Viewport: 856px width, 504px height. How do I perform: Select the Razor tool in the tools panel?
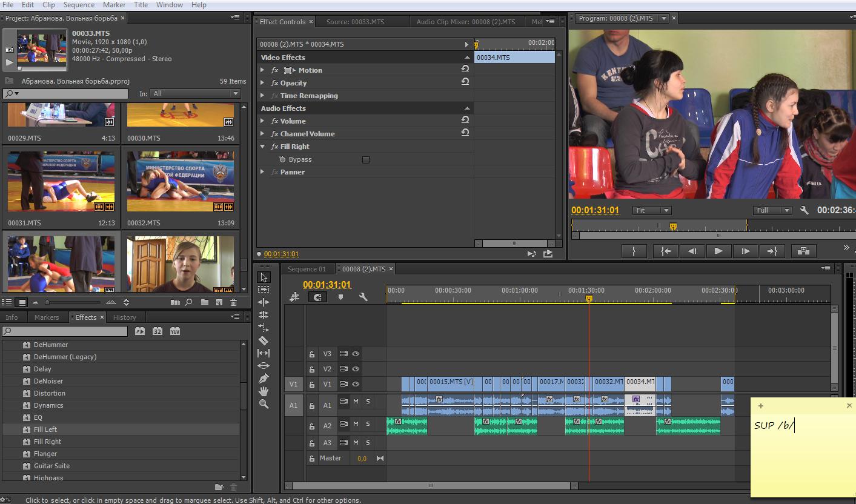tap(264, 340)
